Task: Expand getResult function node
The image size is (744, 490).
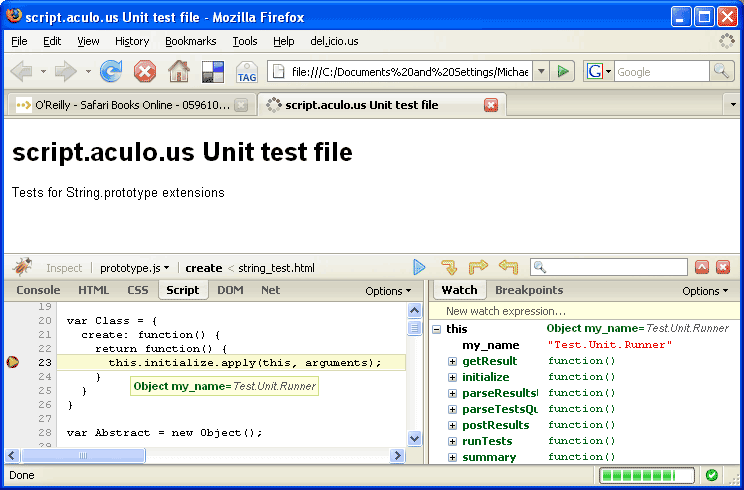Action: (x=452, y=362)
